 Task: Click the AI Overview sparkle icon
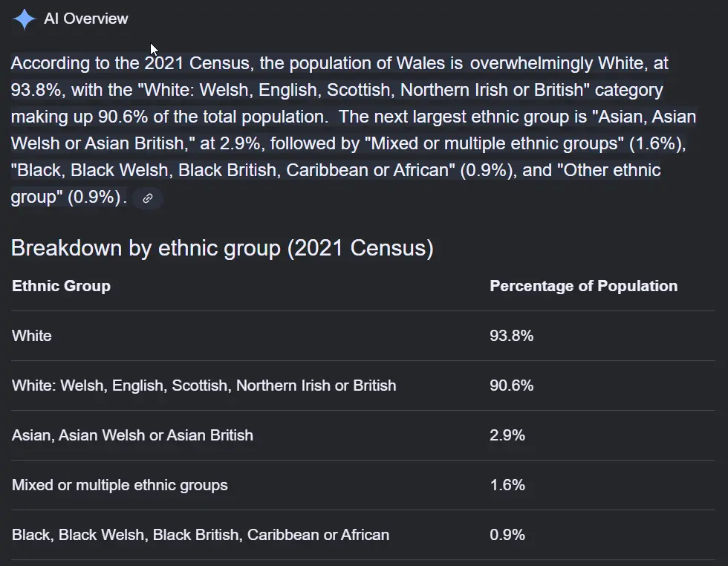[x=24, y=19]
